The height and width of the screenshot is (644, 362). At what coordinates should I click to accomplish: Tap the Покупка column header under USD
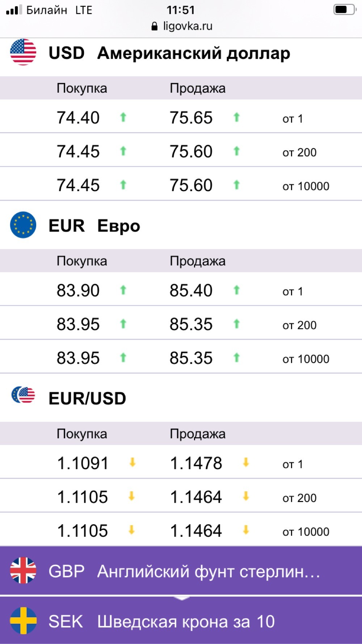[x=82, y=88]
